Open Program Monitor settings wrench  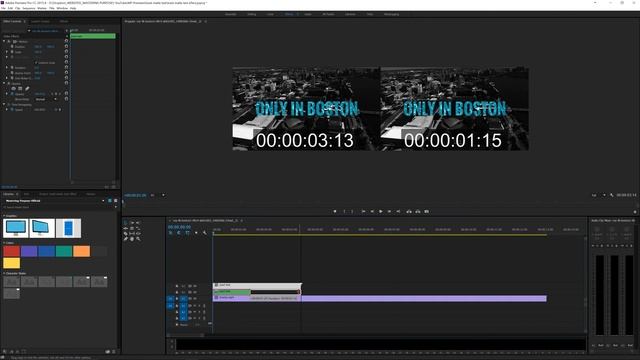click(x=611, y=195)
